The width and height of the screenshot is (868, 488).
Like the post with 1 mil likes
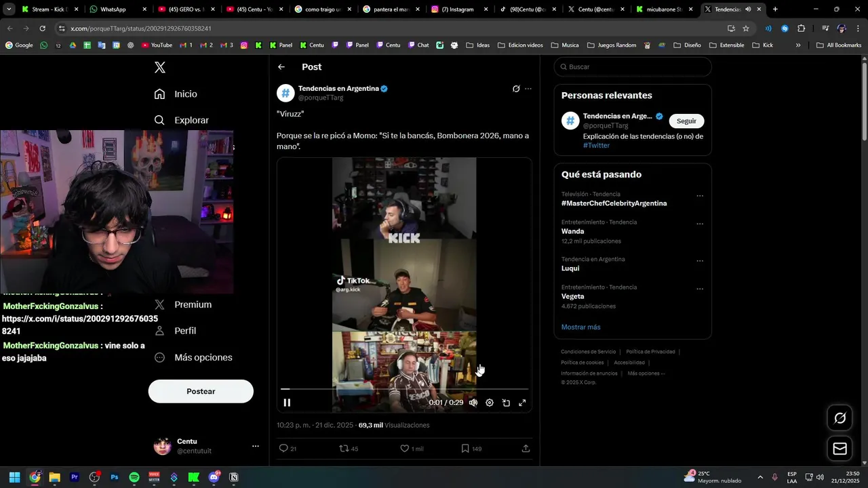click(x=412, y=449)
